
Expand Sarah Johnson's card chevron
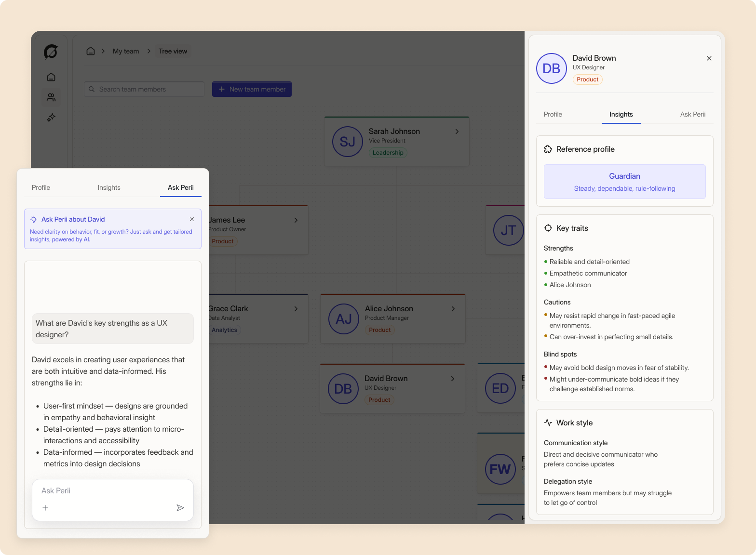pos(457,132)
